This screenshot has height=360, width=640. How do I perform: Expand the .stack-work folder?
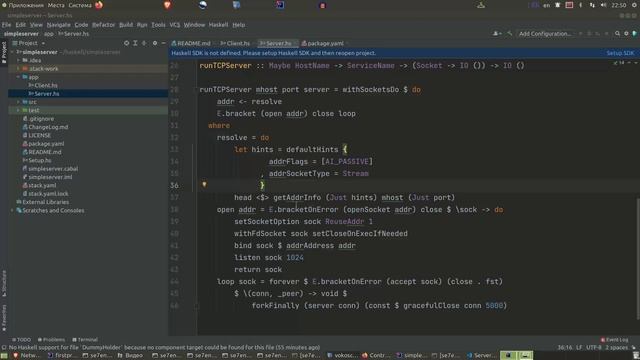pyautogui.click(x=18, y=69)
